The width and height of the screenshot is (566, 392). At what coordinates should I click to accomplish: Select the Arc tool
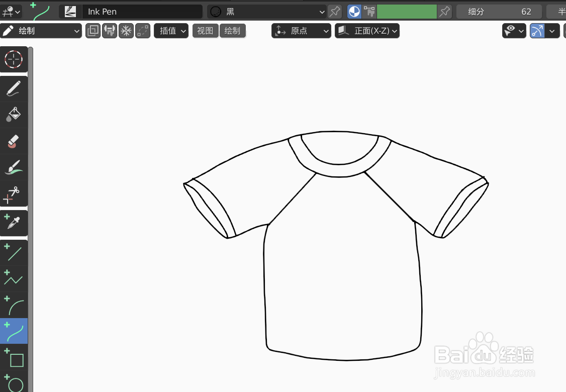click(x=14, y=305)
